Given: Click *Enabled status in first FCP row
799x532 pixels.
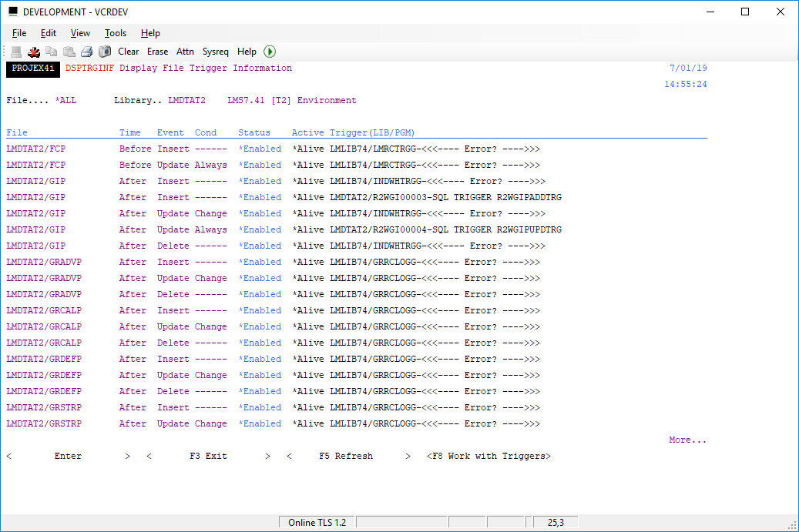Looking at the screenshot, I should (x=260, y=149).
